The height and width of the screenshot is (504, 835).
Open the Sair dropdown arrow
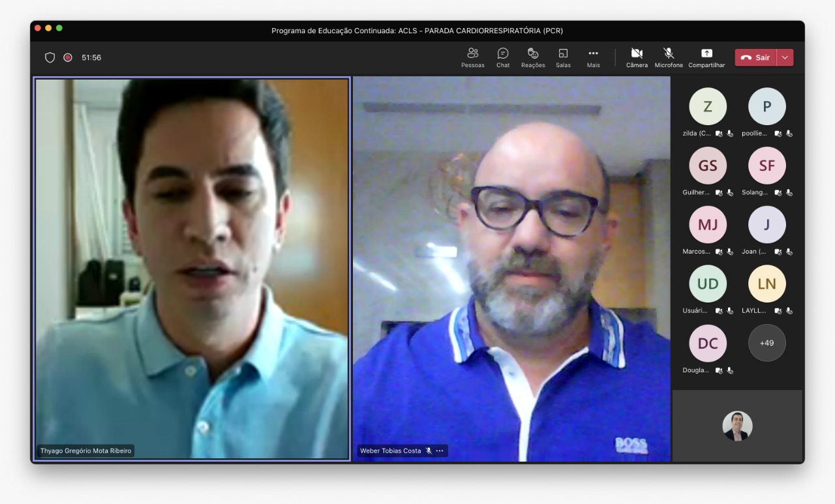click(786, 57)
